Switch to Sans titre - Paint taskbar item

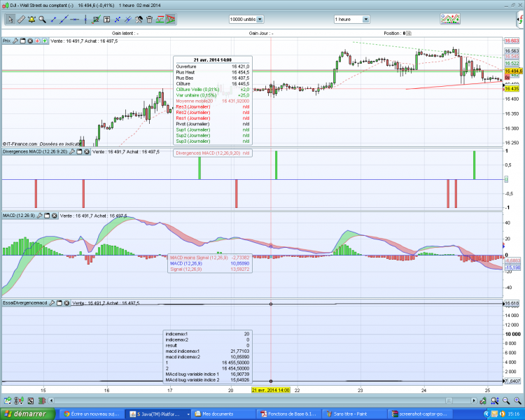click(x=355, y=414)
